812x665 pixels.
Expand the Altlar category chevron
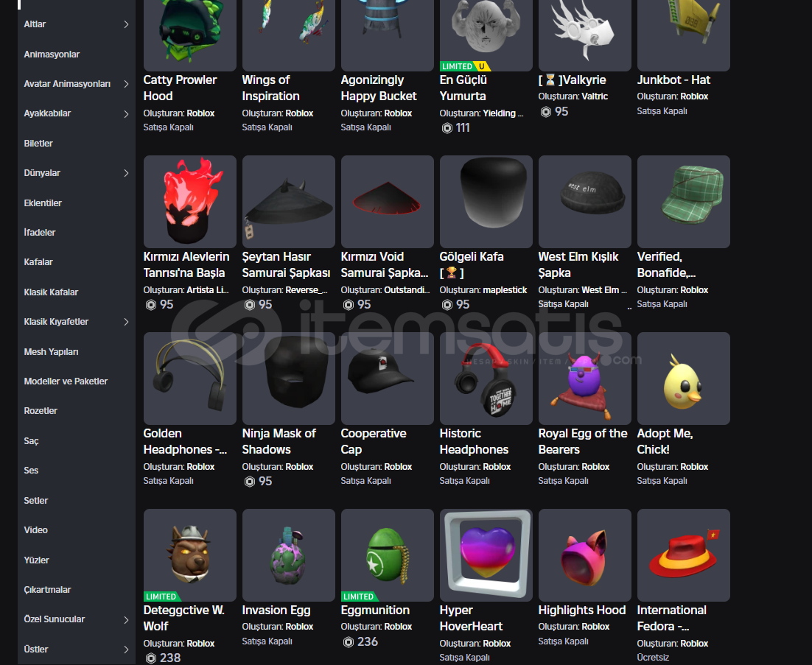pyautogui.click(x=126, y=24)
